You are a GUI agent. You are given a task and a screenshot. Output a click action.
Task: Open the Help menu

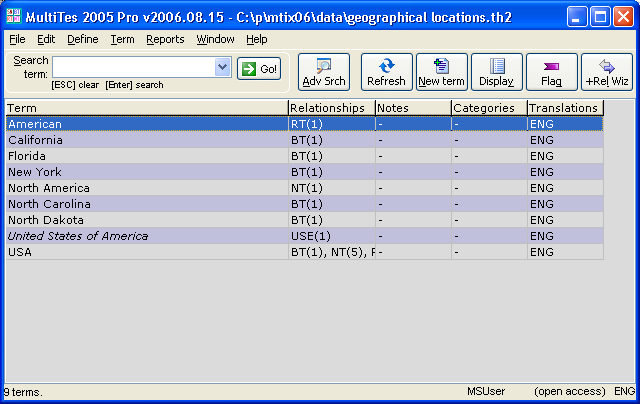click(257, 39)
